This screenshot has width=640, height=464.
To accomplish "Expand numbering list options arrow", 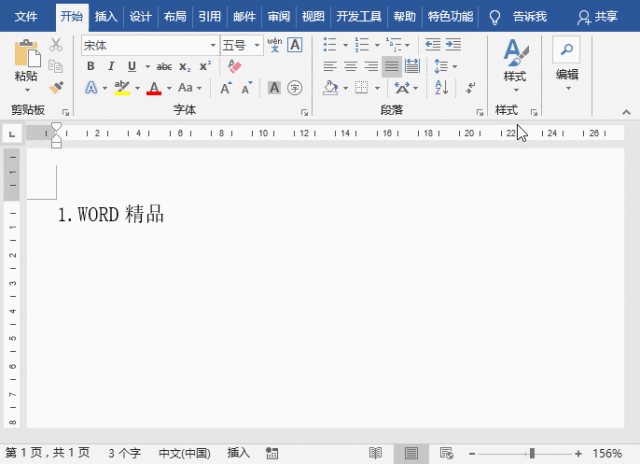I will point(377,45).
